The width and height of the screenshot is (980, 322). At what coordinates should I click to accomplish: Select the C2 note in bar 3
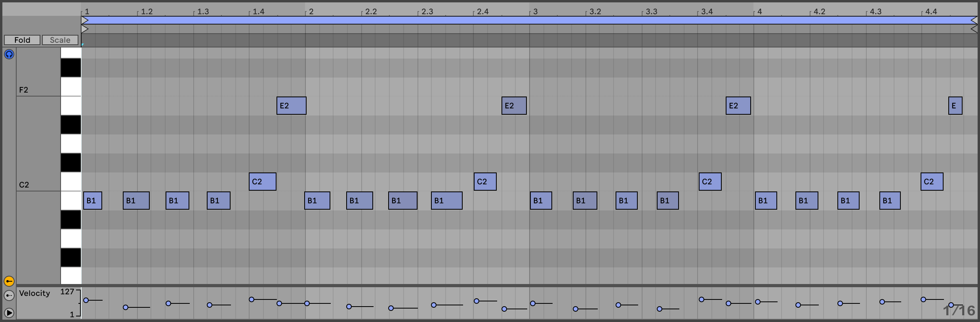pyautogui.click(x=710, y=182)
